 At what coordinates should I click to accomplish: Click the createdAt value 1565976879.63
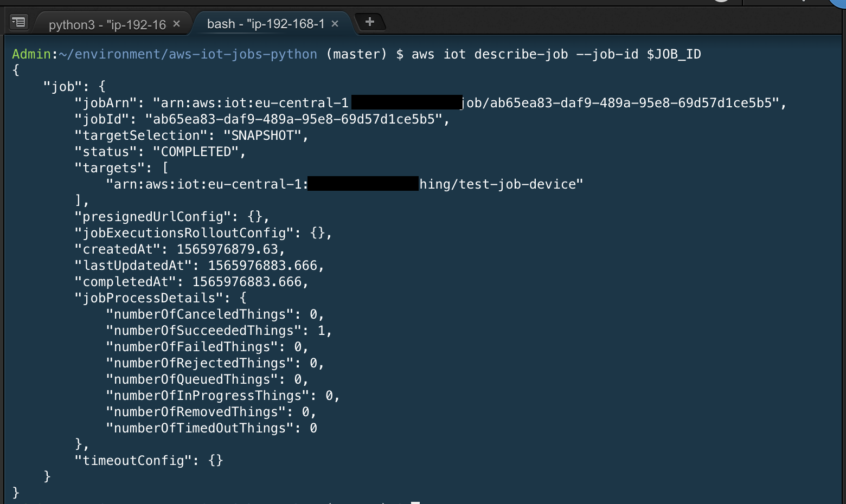[x=227, y=249]
